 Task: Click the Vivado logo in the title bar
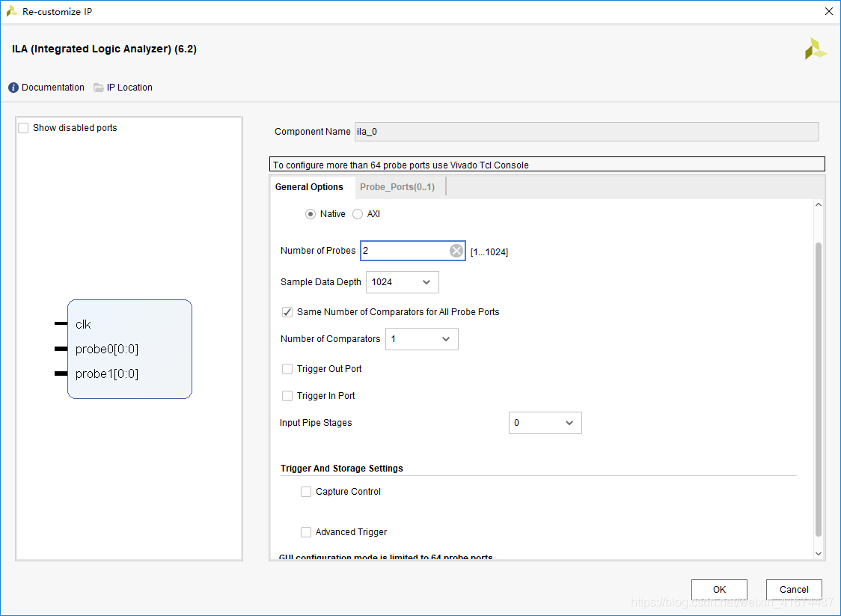coord(12,11)
